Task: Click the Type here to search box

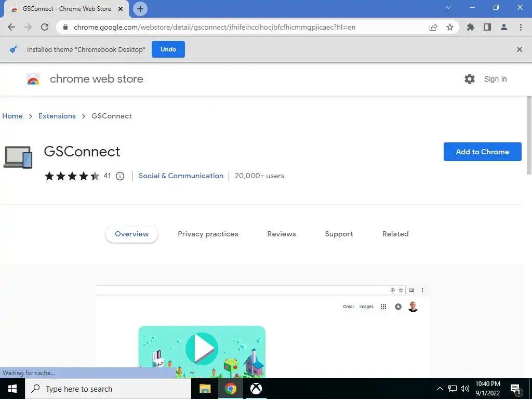Action: point(108,389)
